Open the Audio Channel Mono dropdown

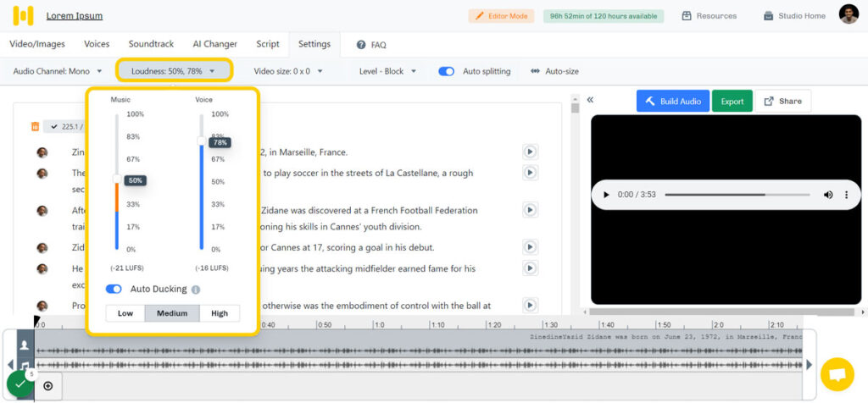pos(58,71)
